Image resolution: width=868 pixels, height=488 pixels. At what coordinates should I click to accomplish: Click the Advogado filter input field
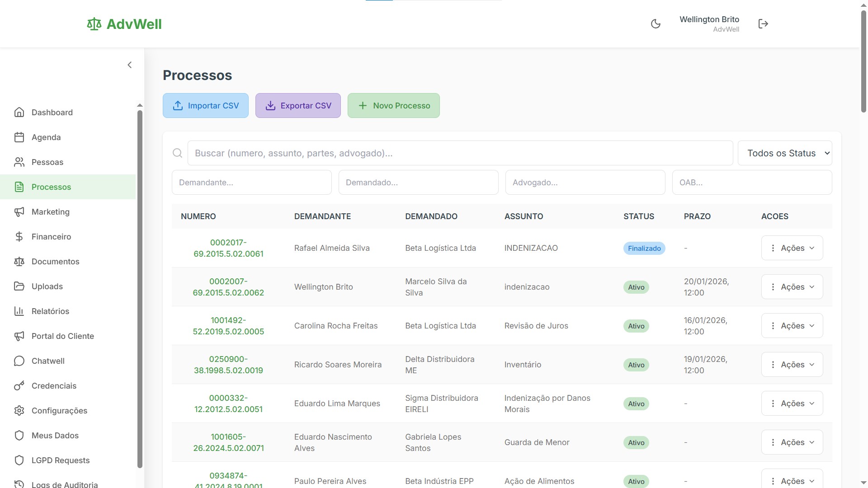(x=585, y=182)
